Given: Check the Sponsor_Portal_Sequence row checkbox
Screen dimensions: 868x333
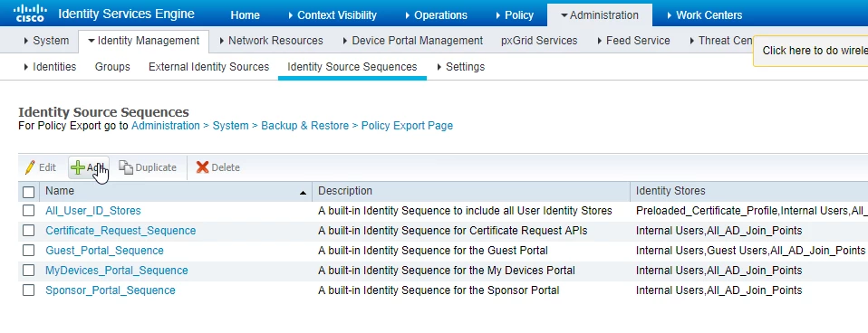Looking at the screenshot, I should pyautogui.click(x=28, y=290).
